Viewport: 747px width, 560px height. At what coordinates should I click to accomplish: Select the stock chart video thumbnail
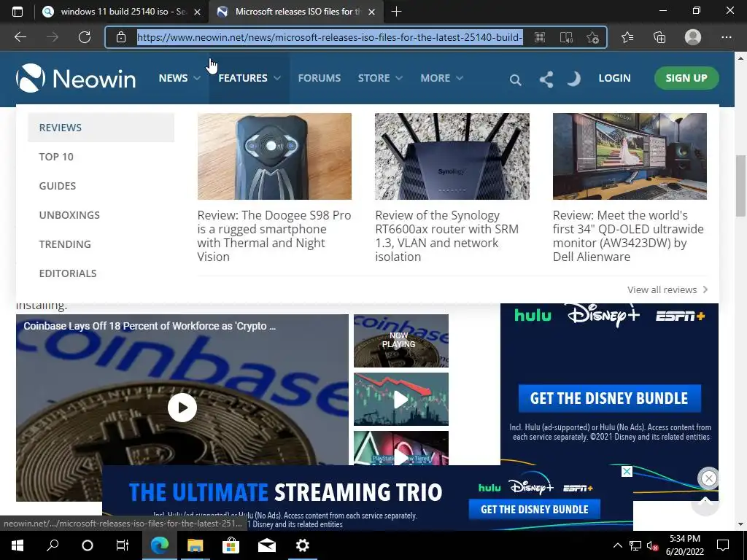[x=400, y=399]
